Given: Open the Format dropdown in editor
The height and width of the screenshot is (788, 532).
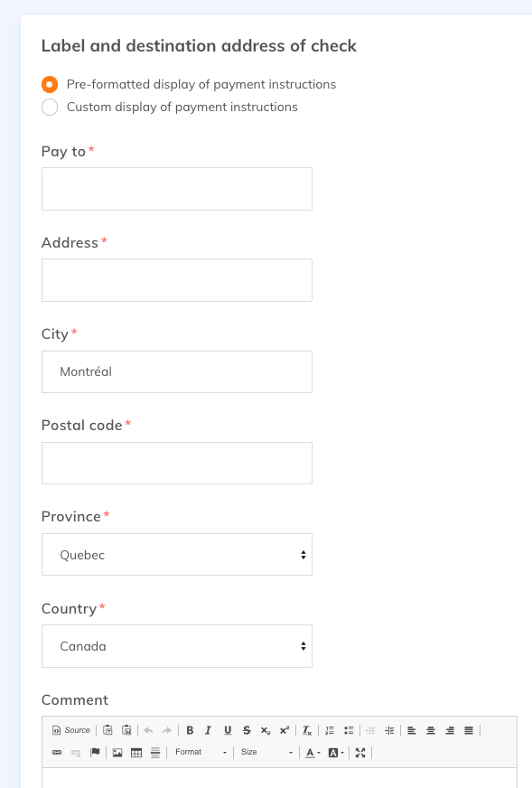Looking at the screenshot, I should click(201, 753).
